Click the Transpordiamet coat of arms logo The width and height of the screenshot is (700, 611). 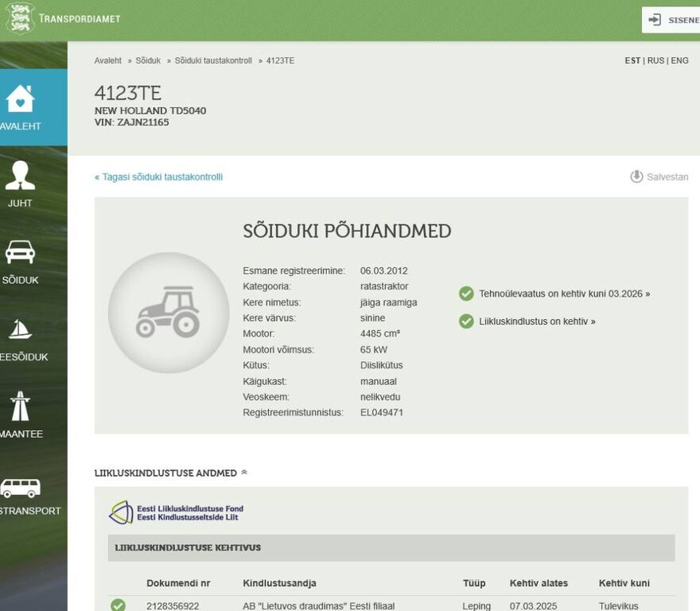(x=20, y=18)
